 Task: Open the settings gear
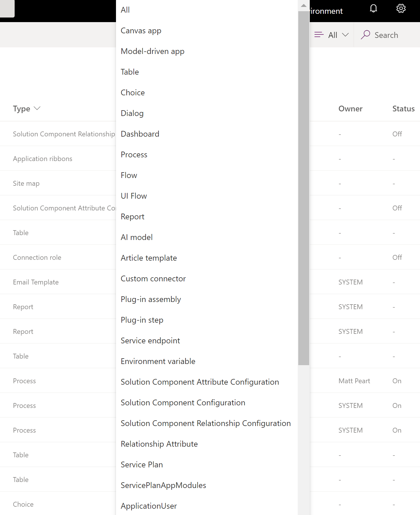click(x=401, y=8)
